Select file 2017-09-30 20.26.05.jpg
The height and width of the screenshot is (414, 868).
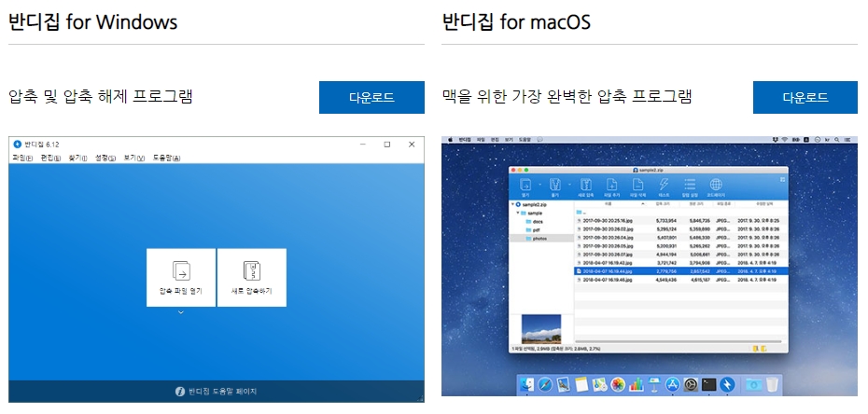click(681, 246)
